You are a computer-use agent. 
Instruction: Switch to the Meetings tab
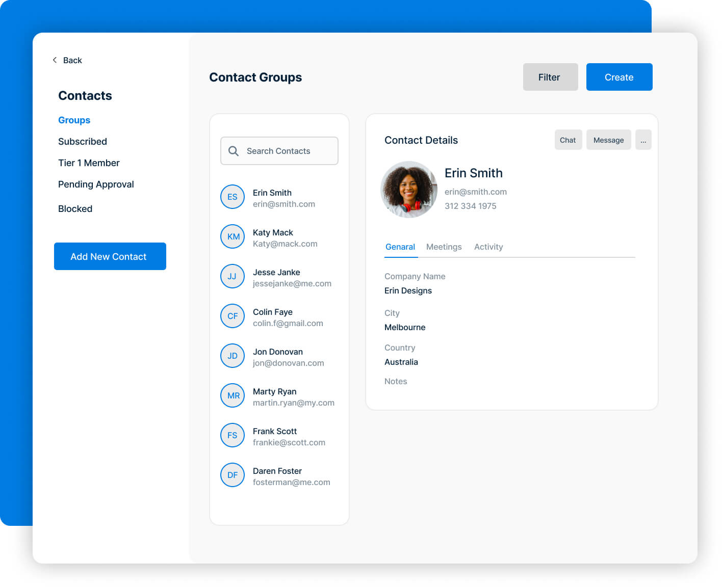pyautogui.click(x=444, y=247)
